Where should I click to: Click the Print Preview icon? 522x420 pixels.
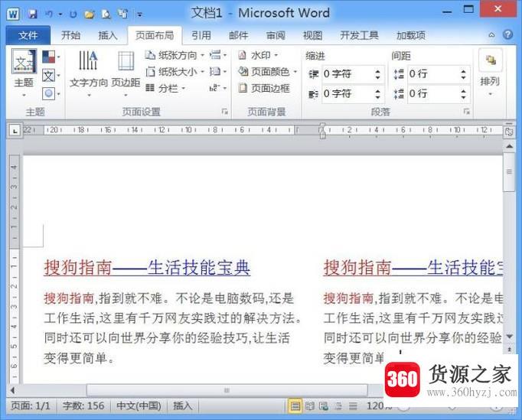[106, 14]
